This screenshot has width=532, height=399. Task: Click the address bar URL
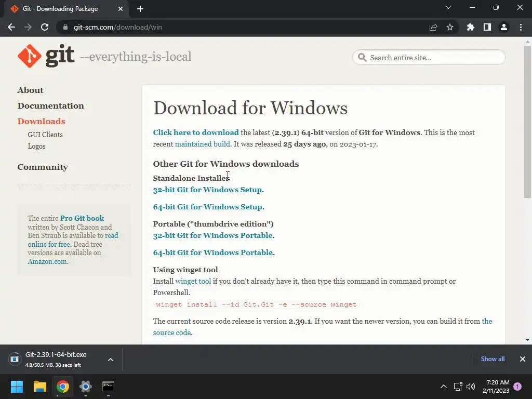(x=118, y=27)
